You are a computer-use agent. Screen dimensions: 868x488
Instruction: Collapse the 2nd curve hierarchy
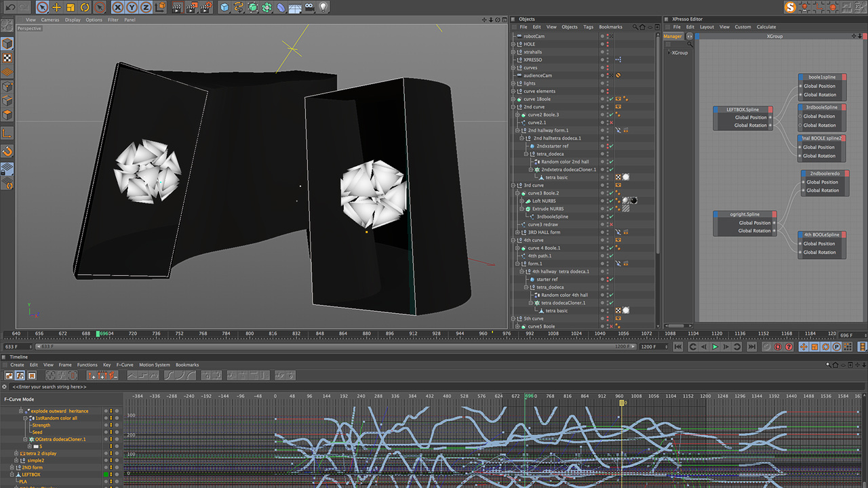point(513,107)
